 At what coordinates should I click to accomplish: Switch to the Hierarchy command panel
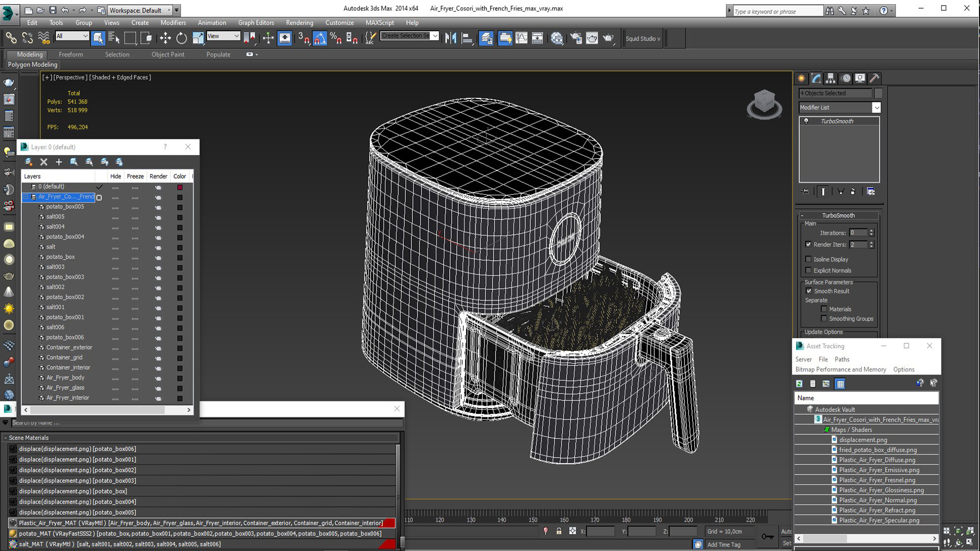830,78
